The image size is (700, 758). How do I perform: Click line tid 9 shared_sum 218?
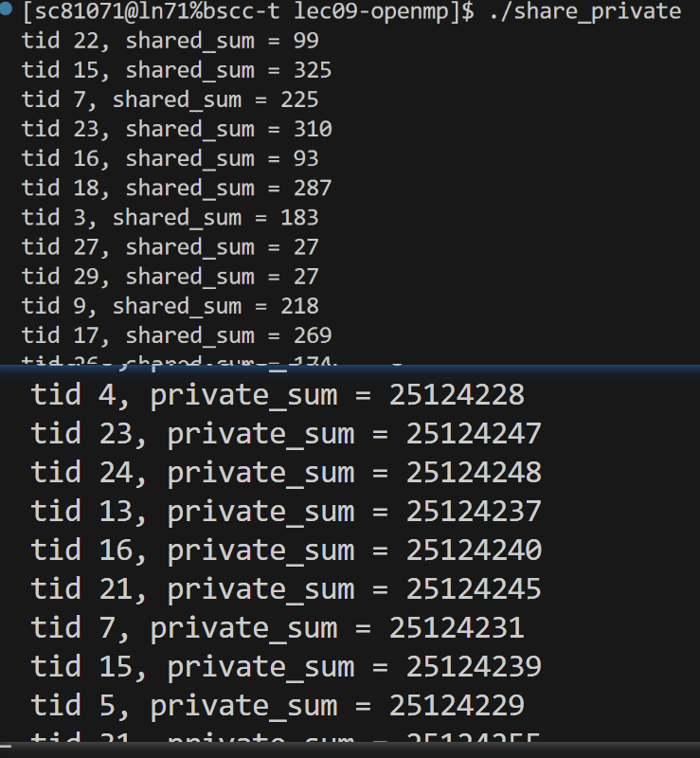(171, 306)
